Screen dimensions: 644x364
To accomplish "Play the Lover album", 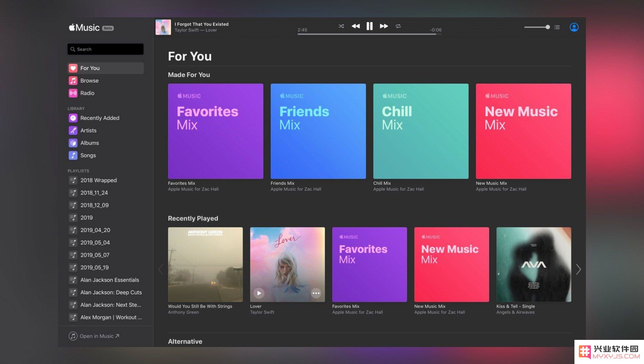I will pos(259,293).
